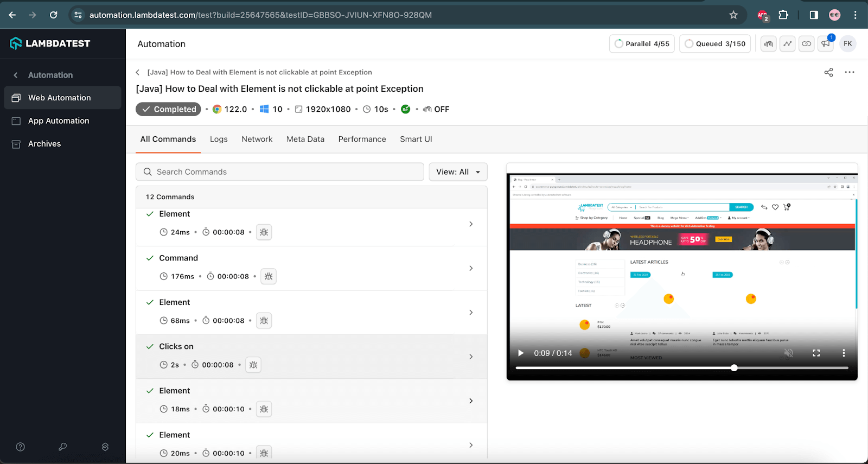The height and width of the screenshot is (464, 868).
Task: Open the announcements megaphone icon
Action: click(826, 43)
